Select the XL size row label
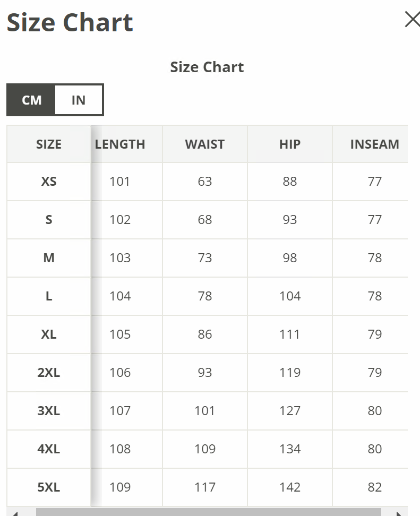The height and width of the screenshot is (516, 420). pos(49,334)
